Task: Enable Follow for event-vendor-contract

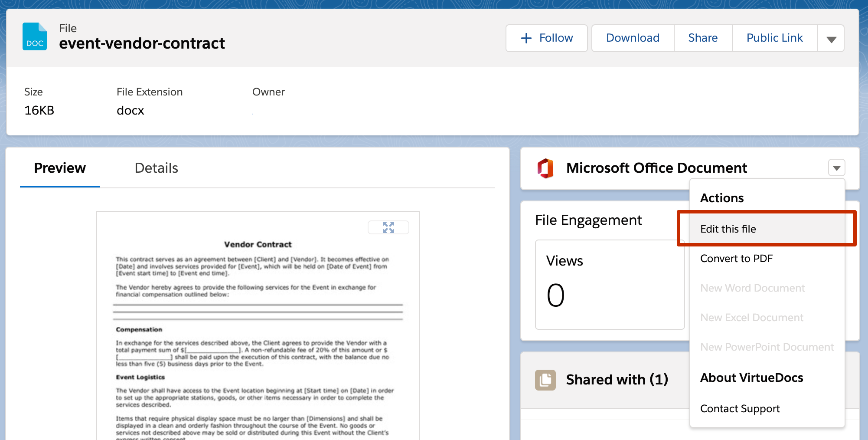Action: tap(546, 38)
